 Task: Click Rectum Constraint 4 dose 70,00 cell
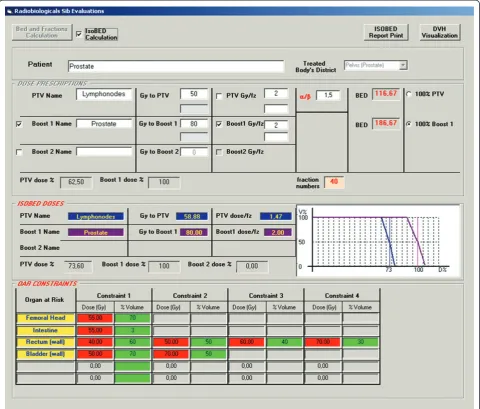point(323,342)
